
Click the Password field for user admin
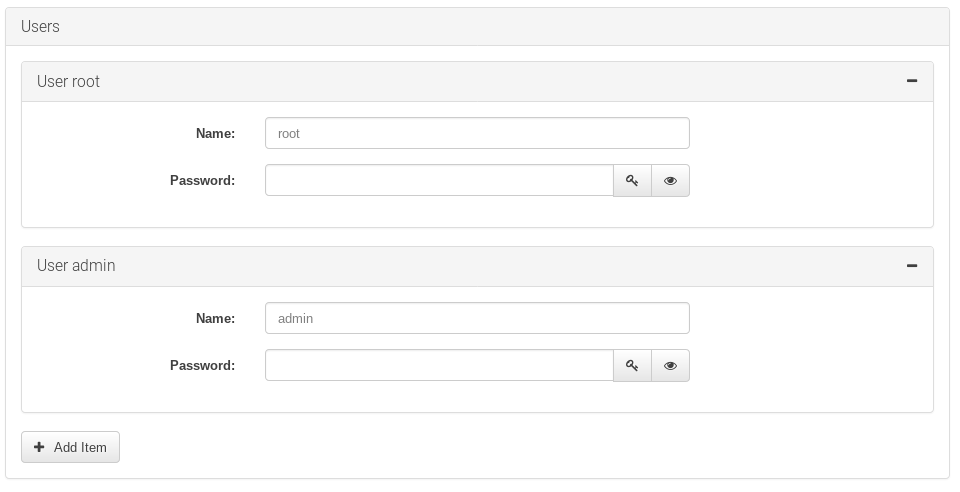[439, 366]
